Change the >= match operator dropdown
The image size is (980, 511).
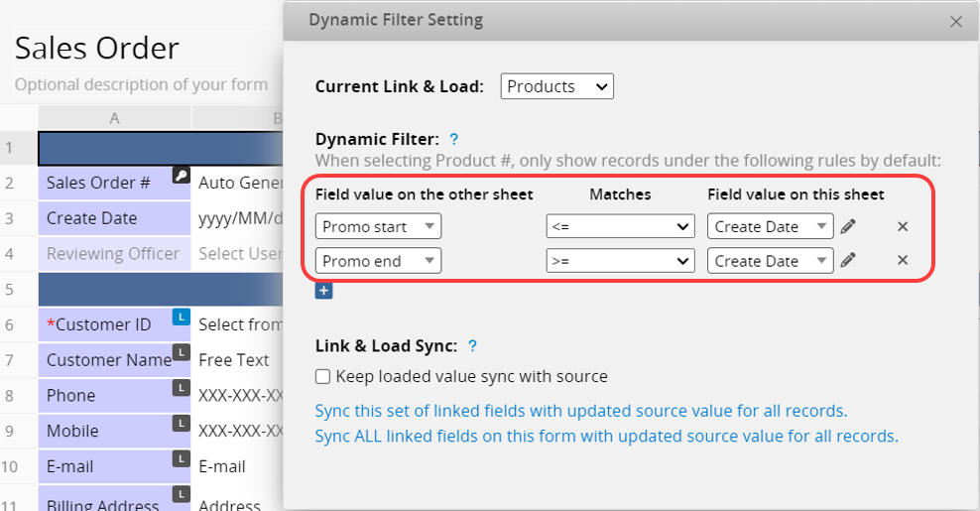click(621, 262)
